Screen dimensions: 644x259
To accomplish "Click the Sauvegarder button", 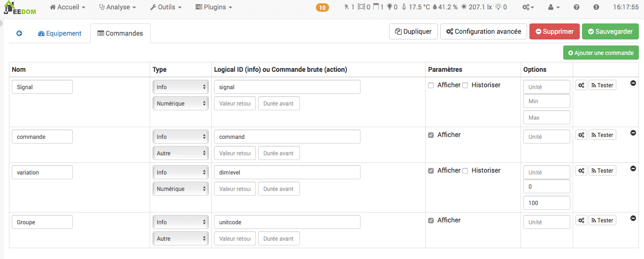I will point(610,31).
